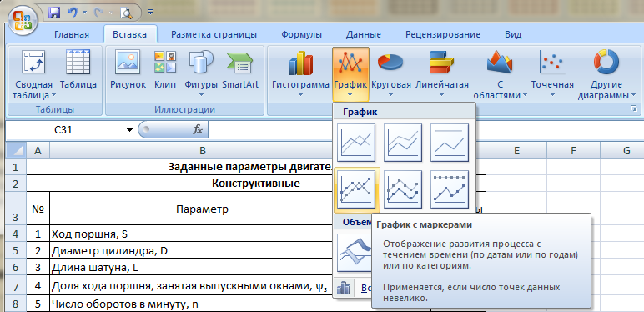Choose the 100% stacked line chart thumbnail
644x312 pixels.
click(x=450, y=142)
